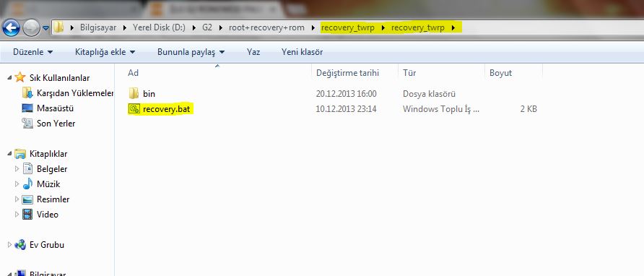Click date 10.12.2013 23:14 of recovery.bat
The width and height of the screenshot is (644, 276).
[347, 109]
